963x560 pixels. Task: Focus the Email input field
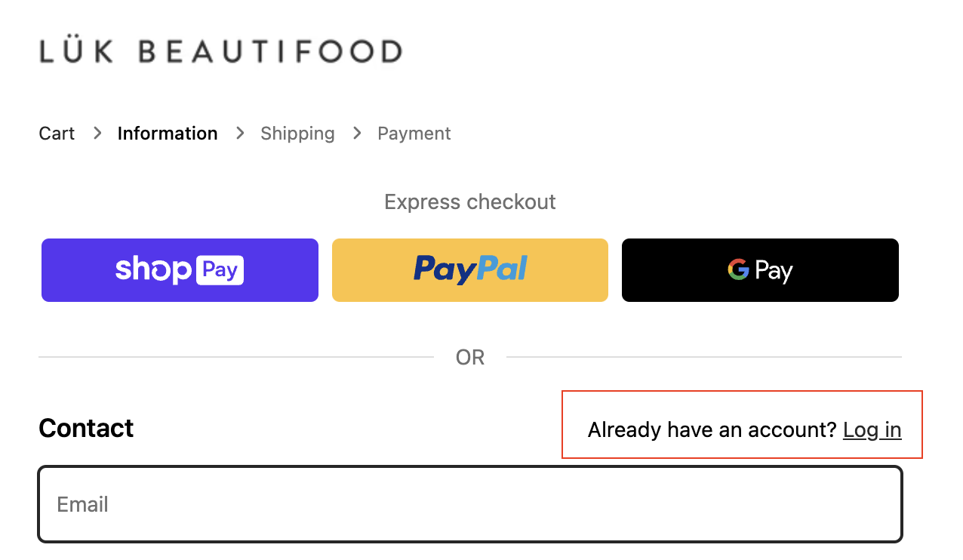(x=470, y=504)
